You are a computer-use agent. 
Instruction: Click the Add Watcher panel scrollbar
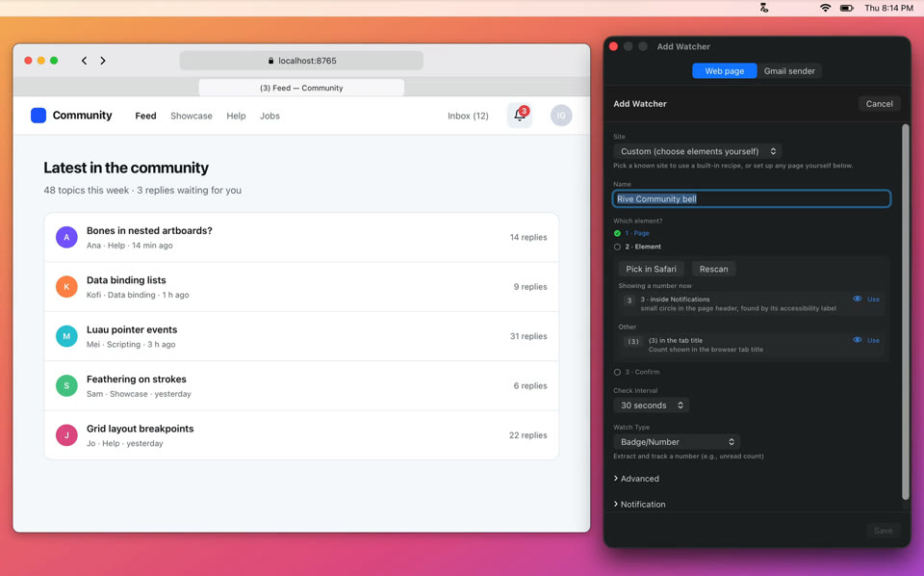tap(905, 312)
